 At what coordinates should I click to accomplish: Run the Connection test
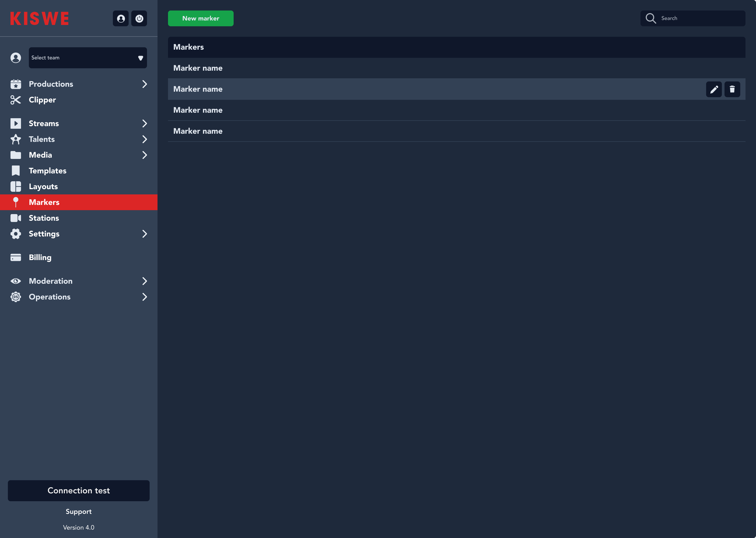click(79, 491)
